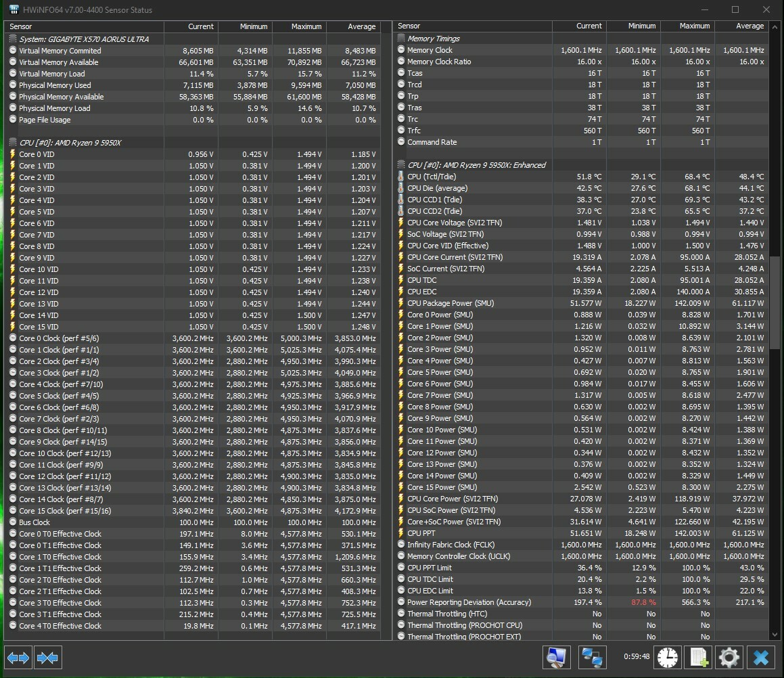Select the Physical Memory Load row
Screen dimensions: 784x678
[192, 108]
